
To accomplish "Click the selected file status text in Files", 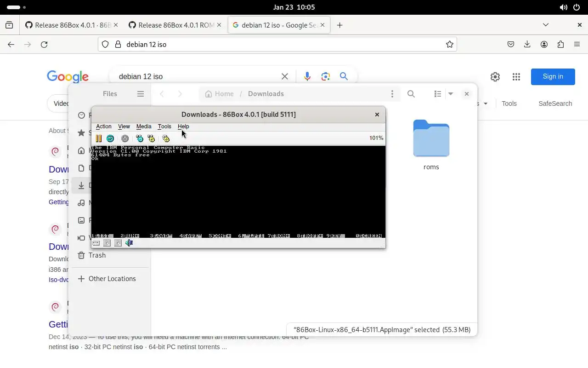I will [x=382, y=330].
